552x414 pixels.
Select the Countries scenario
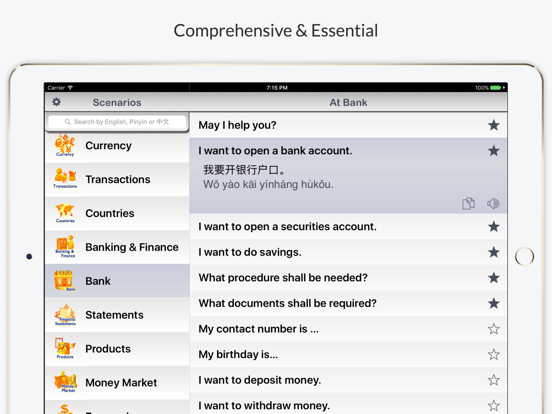[x=117, y=213]
